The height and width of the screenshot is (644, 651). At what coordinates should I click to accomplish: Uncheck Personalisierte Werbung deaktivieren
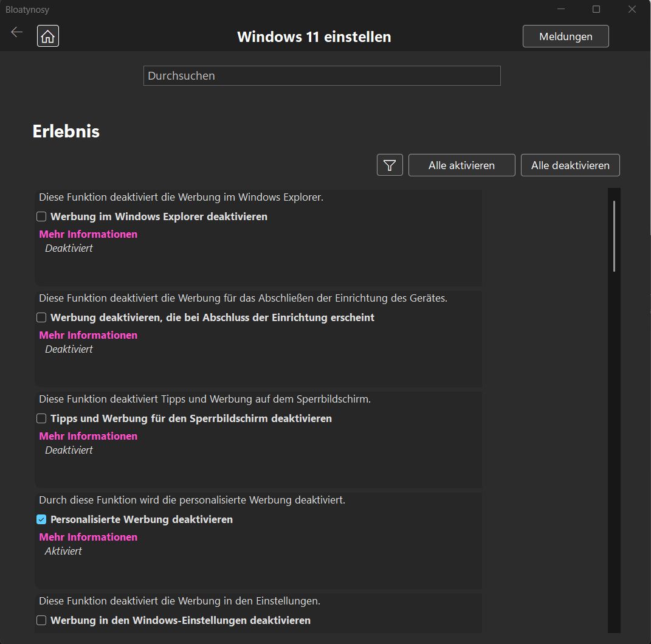coord(41,519)
